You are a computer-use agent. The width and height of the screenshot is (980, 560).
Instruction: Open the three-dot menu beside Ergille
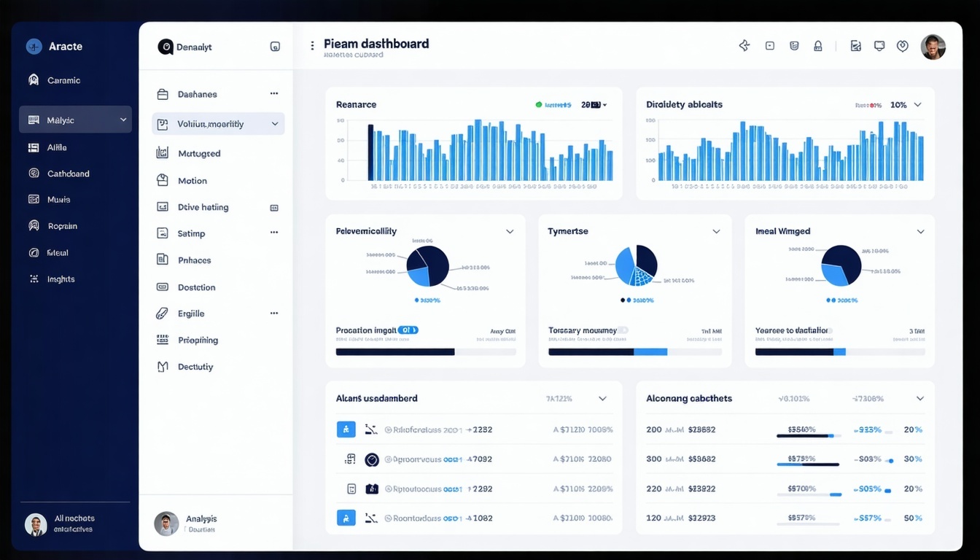coord(274,313)
